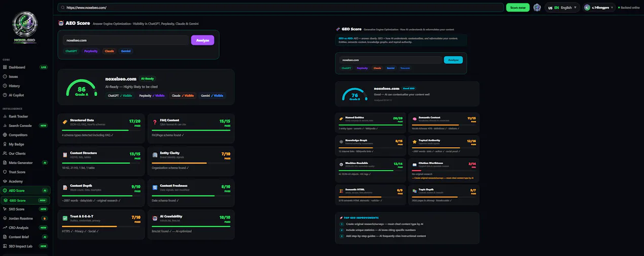Click the Search Console icon
Screen dimensions: 644x256
click(x=5, y=125)
